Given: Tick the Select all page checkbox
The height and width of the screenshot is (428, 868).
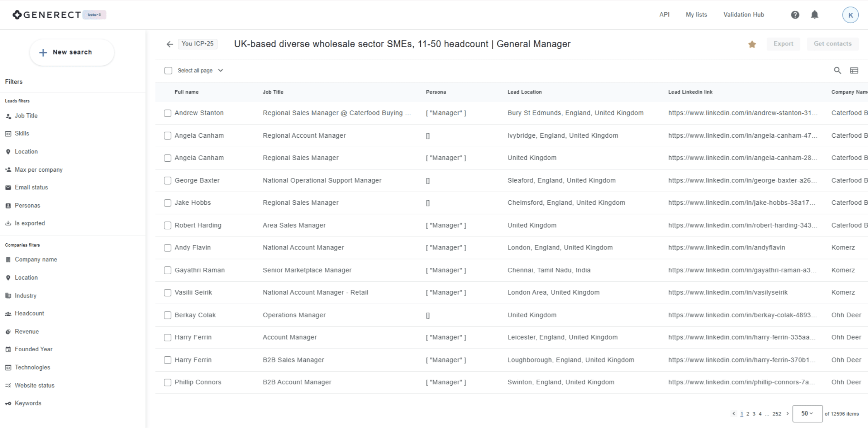Looking at the screenshot, I should coord(168,71).
